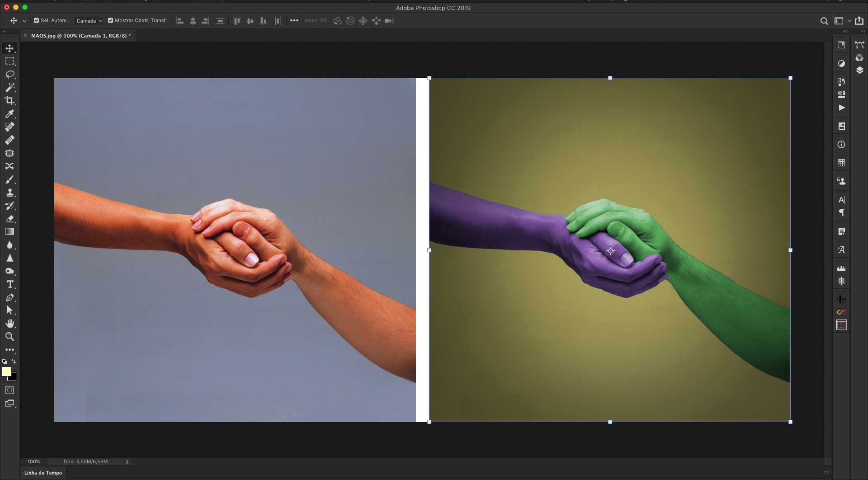Align top edges
The width and height of the screenshot is (868, 480).
236,21
